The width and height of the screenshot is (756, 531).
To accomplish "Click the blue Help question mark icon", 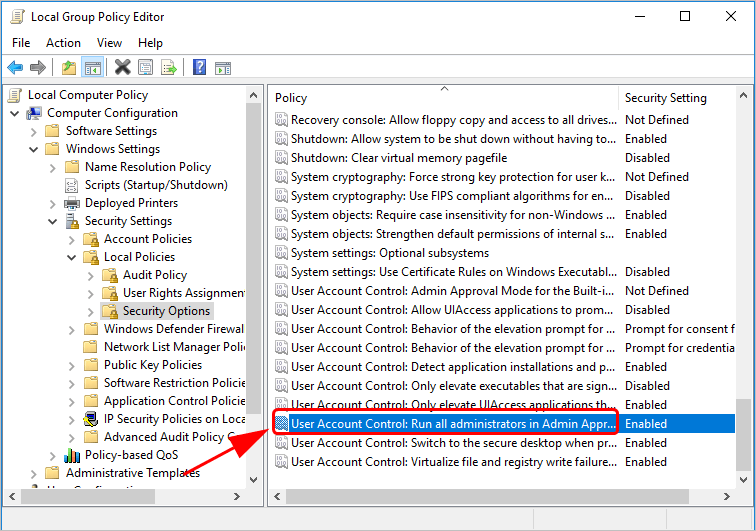I will 199,67.
